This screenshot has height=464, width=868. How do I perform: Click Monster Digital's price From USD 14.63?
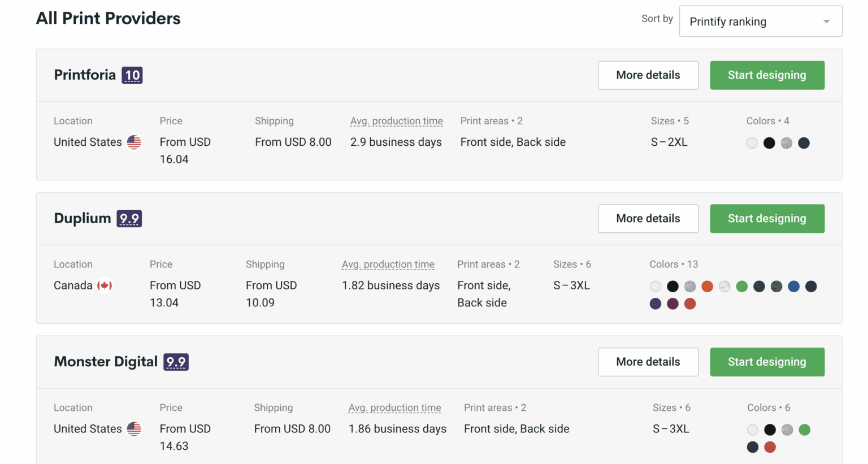click(x=185, y=437)
